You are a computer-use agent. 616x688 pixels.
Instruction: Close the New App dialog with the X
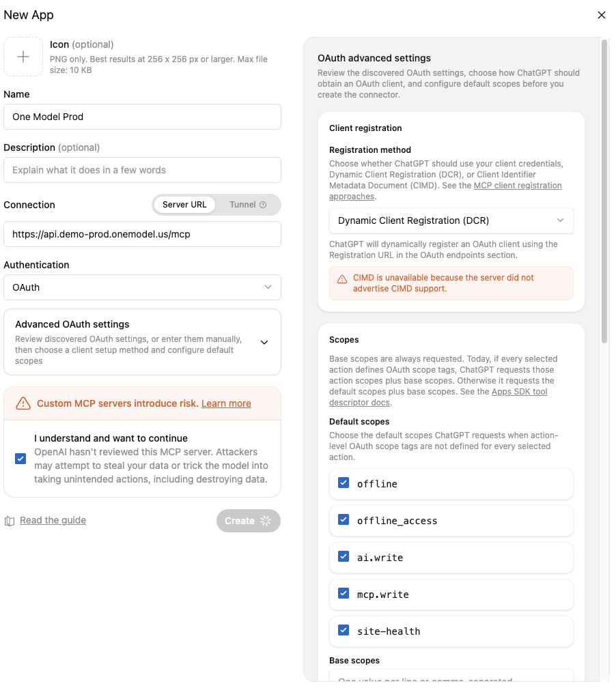[x=602, y=15]
